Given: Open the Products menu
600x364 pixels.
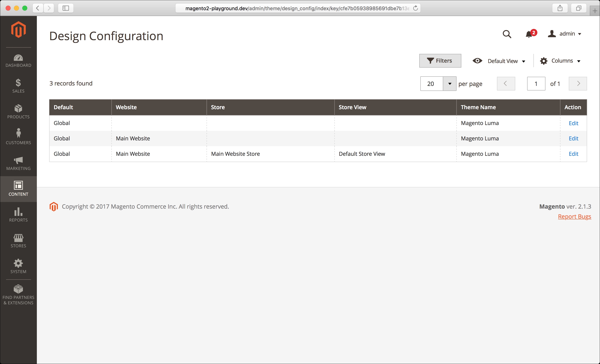Looking at the screenshot, I should click(18, 112).
